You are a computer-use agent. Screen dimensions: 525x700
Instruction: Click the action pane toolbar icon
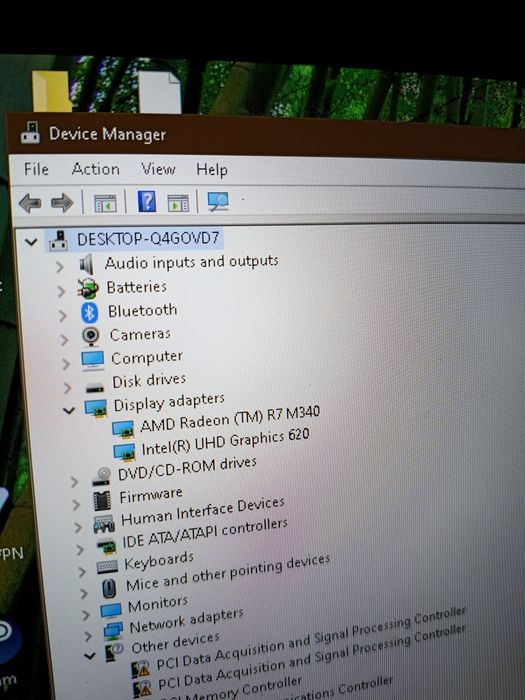point(178,203)
